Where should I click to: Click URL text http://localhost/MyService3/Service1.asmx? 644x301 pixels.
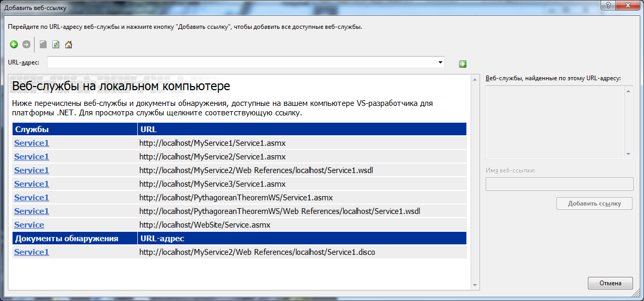pos(212,184)
